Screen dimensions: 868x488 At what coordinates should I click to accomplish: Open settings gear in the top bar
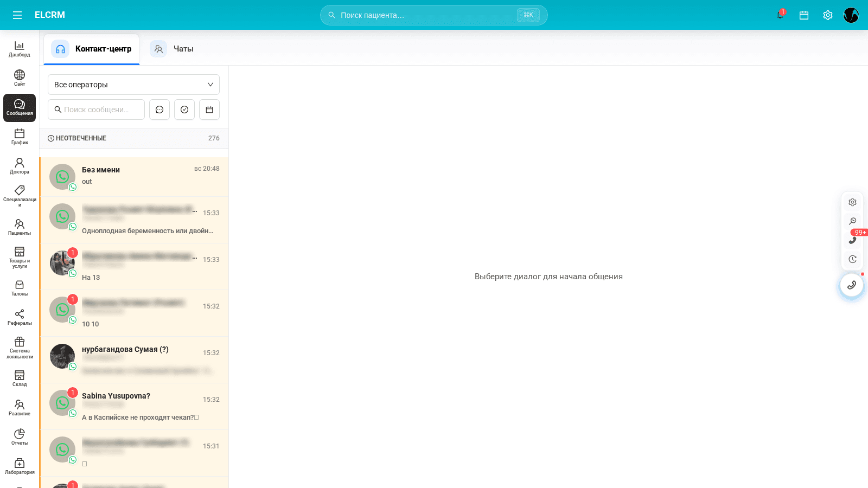[828, 15]
